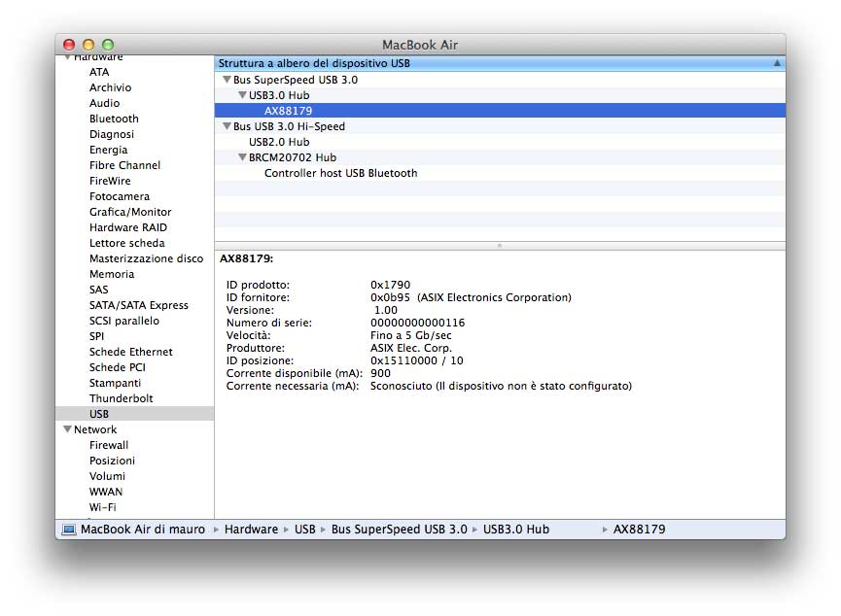Click Bus SuperSpeed USB 3.0 in path bar

pyautogui.click(x=399, y=530)
